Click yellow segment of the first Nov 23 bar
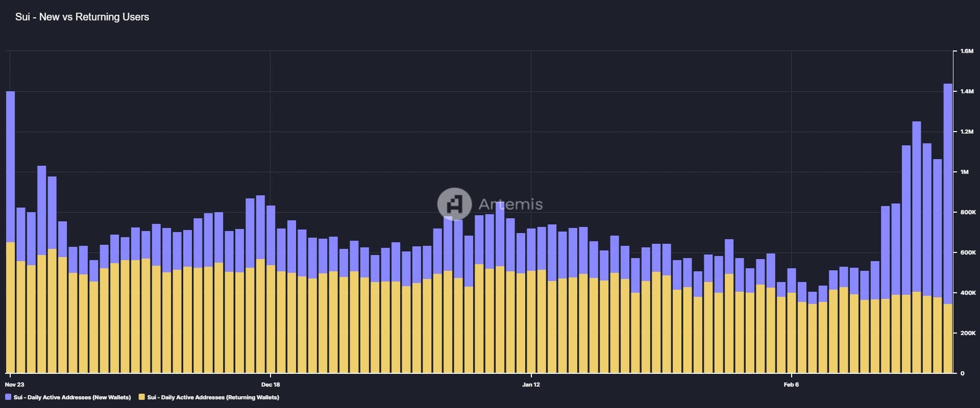The width and height of the screenshot is (980, 408). point(10,306)
